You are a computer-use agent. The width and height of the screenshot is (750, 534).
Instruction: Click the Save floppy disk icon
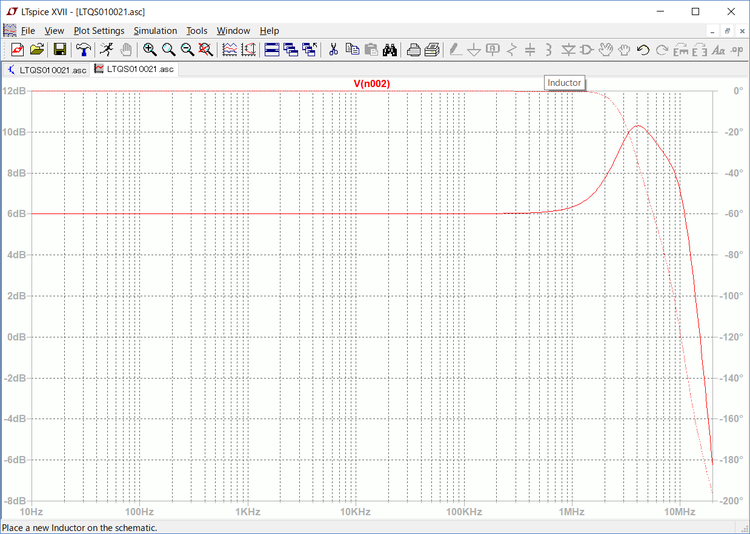pyautogui.click(x=60, y=49)
